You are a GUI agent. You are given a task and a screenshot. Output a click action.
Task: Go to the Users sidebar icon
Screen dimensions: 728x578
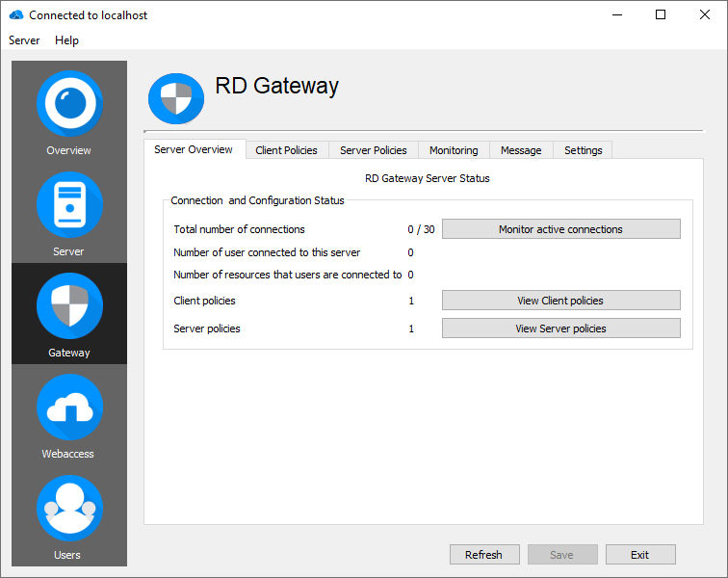tap(69, 508)
